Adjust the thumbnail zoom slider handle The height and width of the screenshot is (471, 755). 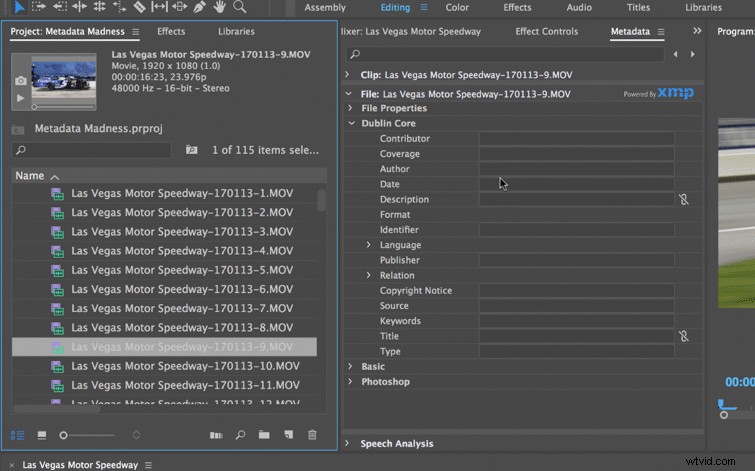coord(63,435)
